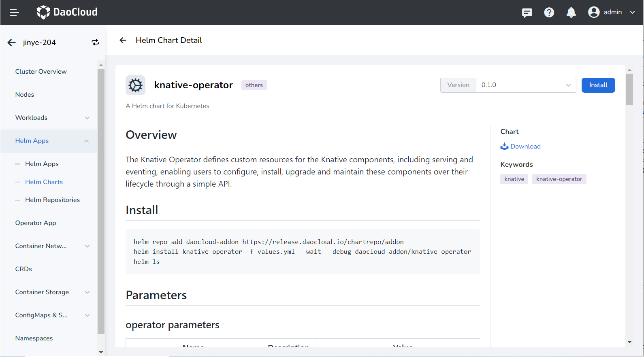Click the main content vertical scrollbar
This screenshot has height=357, width=644.
[629, 89]
